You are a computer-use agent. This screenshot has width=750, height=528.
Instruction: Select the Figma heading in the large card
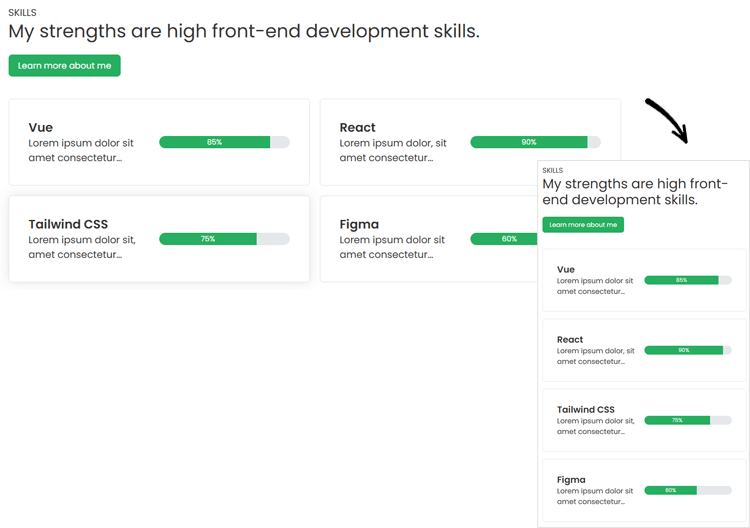tap(359, 224)
